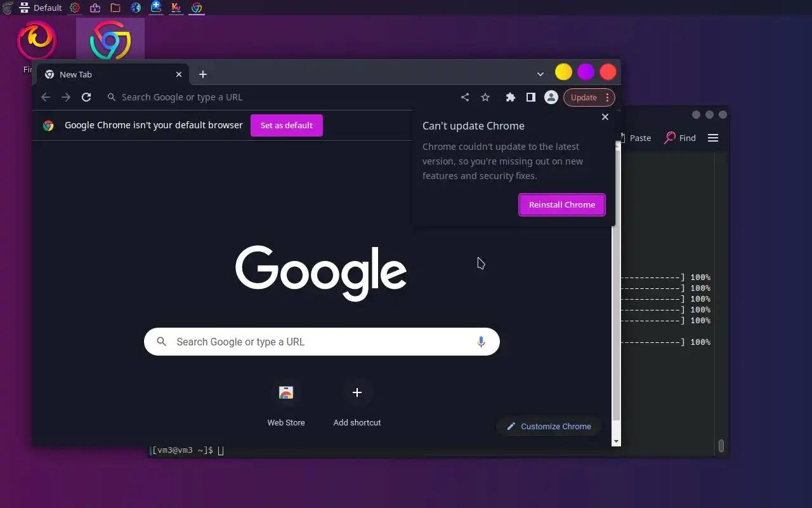Switch to the package installer task in the panel
Image resolution: width=812 pixels, height=508 pixels.
pyautogui.click(x=156, y=8)
